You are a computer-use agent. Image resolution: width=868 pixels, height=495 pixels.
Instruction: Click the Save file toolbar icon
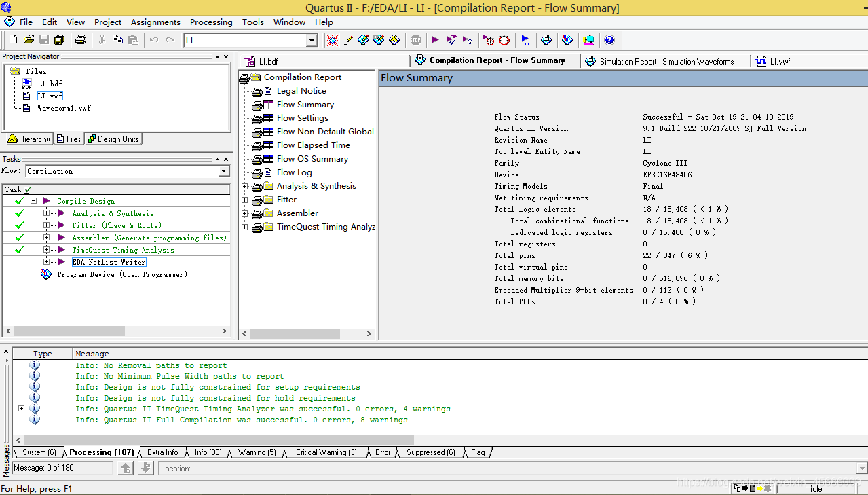click(43, 40)
